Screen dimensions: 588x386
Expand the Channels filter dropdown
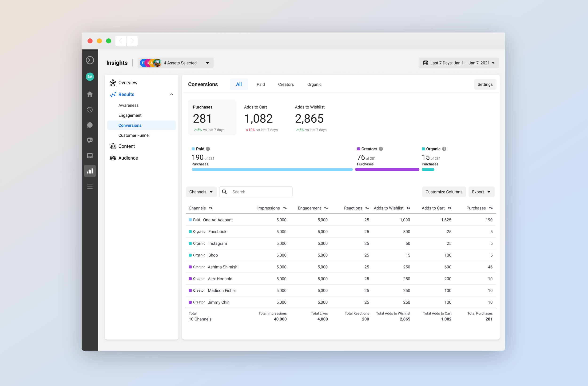pyautogui.click(x=201, y=192)
